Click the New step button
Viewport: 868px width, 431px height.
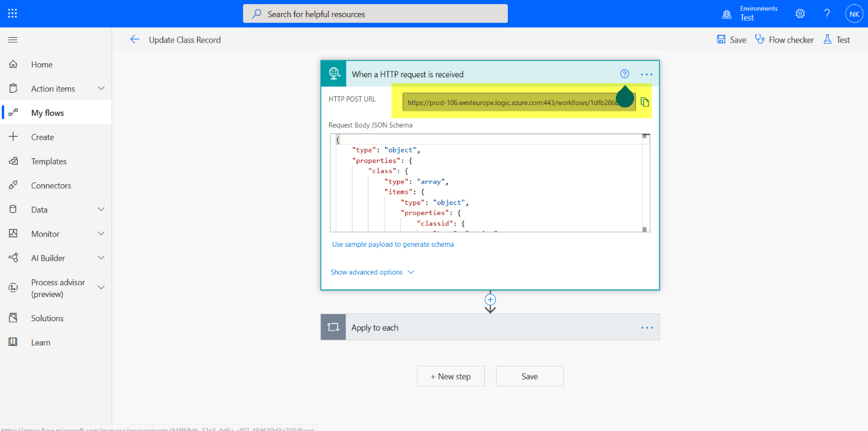451,376
